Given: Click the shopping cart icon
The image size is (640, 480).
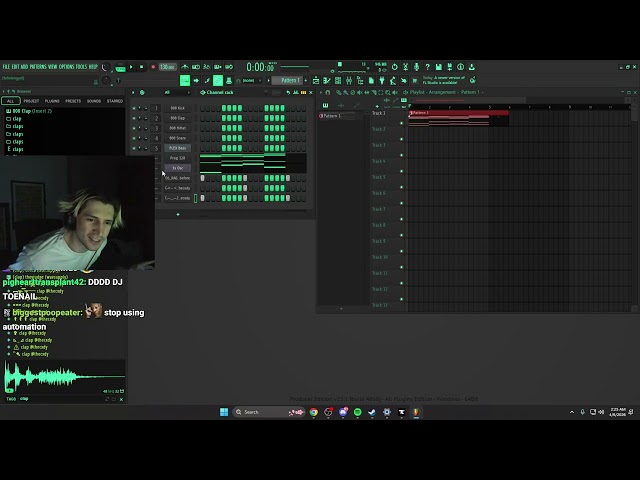Looking at the screenshot, I should (415, 80).
